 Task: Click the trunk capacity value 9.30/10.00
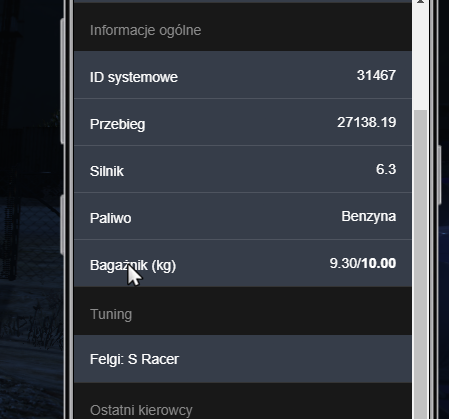click(x=363, y=263)
